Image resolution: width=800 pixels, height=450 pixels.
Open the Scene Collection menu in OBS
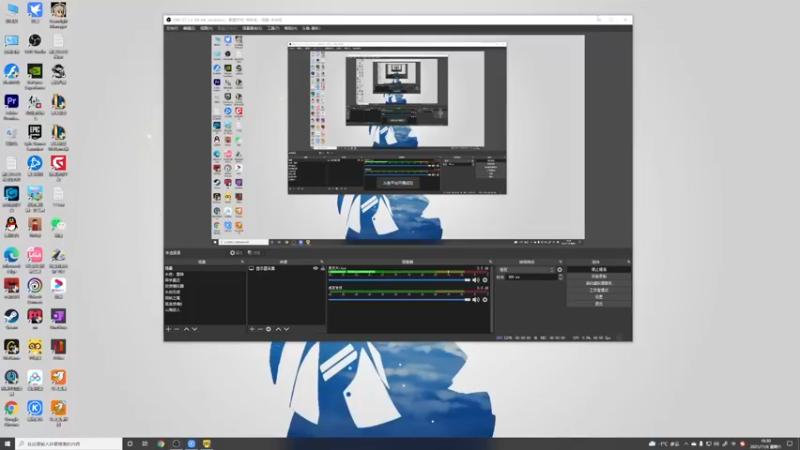[x=252, y=29]
